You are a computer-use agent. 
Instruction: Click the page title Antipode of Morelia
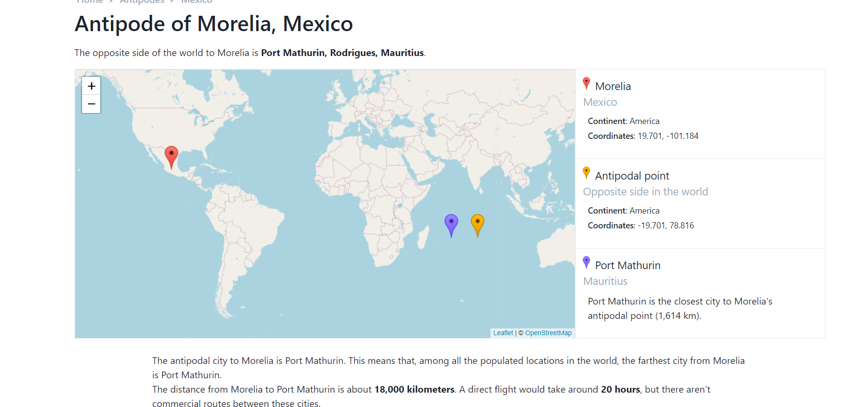coord(214,24)
